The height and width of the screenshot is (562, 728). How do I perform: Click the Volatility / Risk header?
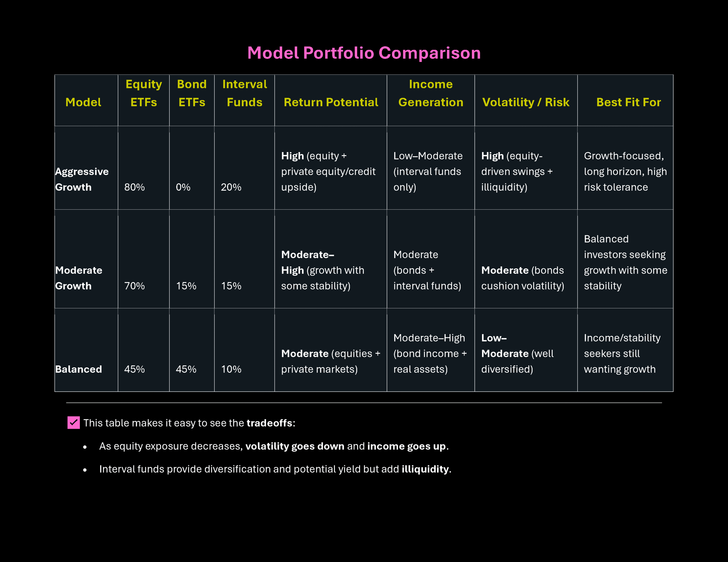[x=526, y=102]
